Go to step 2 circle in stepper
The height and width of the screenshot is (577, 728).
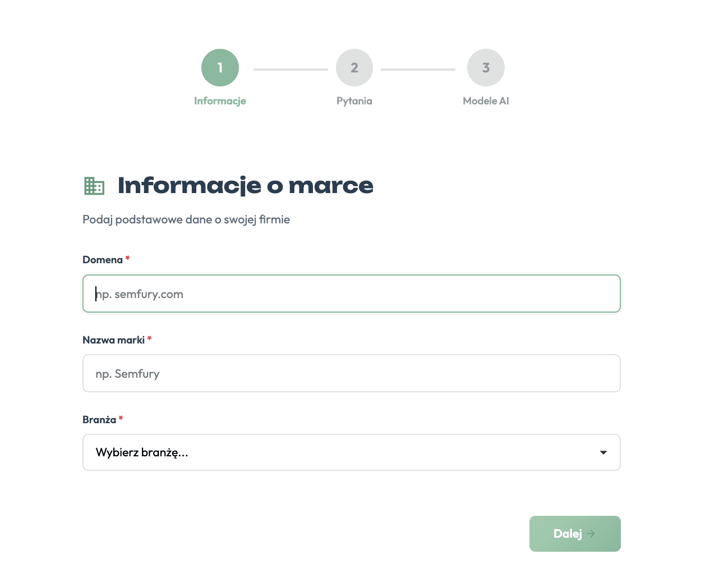pyautogui.click(x=354, y=67)
